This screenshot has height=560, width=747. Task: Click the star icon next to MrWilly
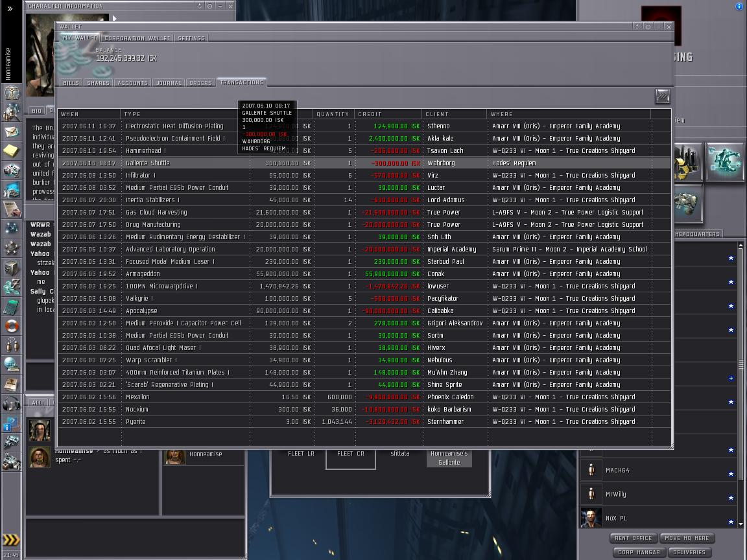[731, 498]
